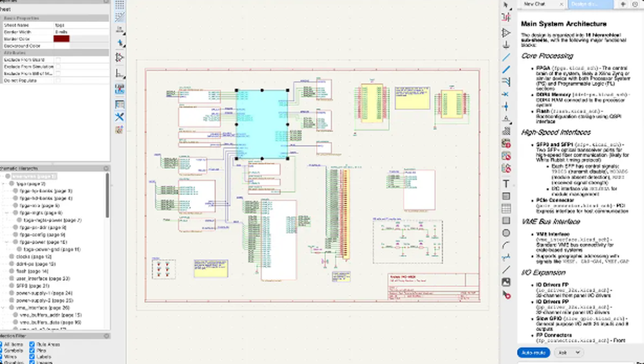Open flash (page 14) sheet
The width and height of the screenshot is (644, 364).
pos(32,271)
